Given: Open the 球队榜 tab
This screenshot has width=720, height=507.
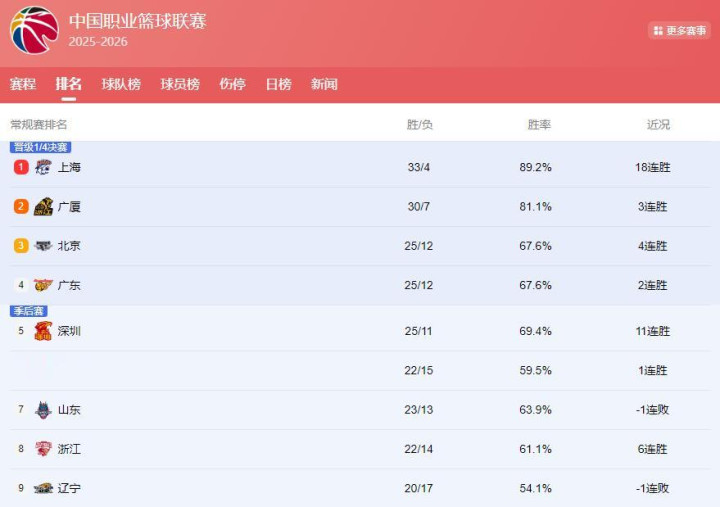Looking at the screenshot, I should (x=121, y=84).
